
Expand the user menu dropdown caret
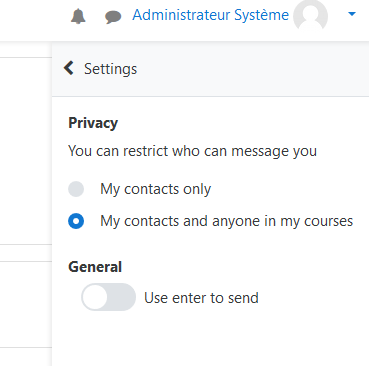pos(352,14)
